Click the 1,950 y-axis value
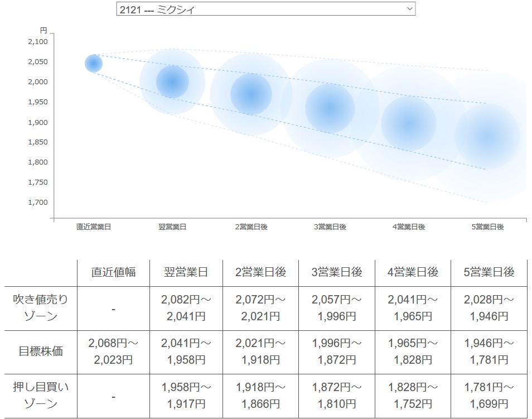The height and width of the screenshot is (419, 532). (38, 102)
